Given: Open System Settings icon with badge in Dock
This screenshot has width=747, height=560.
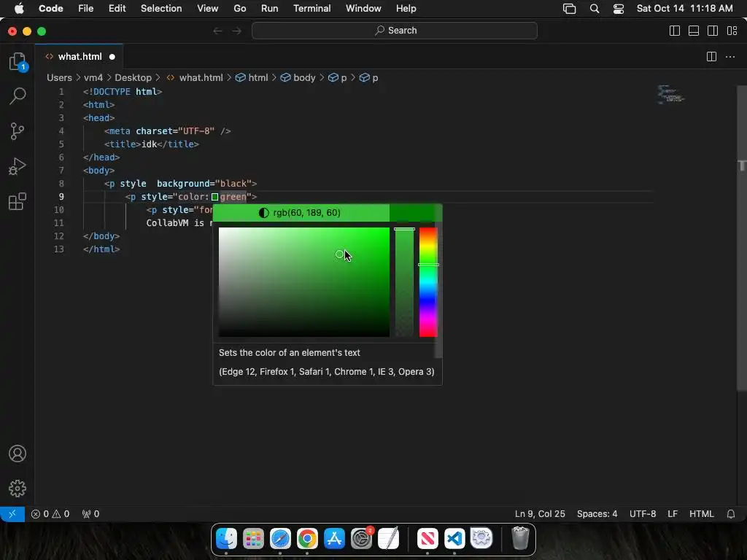Looking at the screenshot, I should [362, 539].
